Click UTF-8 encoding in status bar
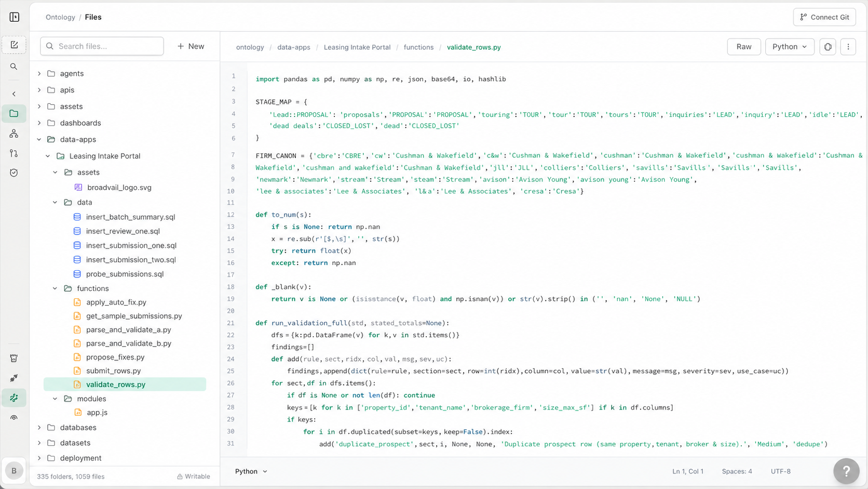This screenshot has width=868, height=489. tap(781, 471)
